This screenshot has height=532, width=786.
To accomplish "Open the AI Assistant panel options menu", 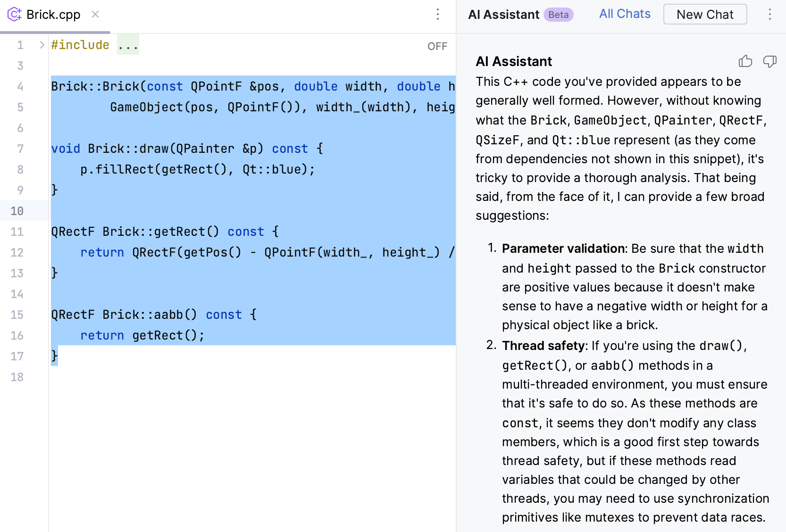I will (770, 15).
